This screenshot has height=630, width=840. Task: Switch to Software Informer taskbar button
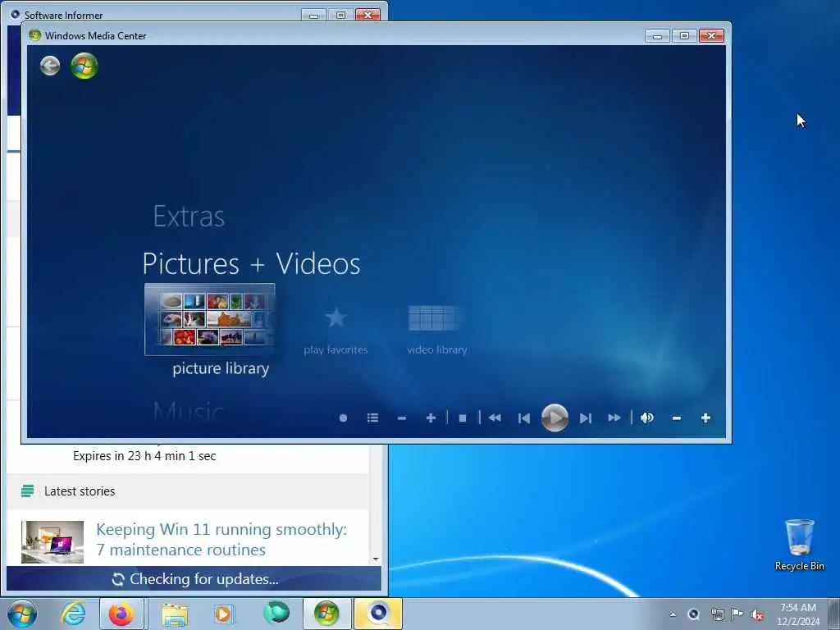click(x=377, y=614)
